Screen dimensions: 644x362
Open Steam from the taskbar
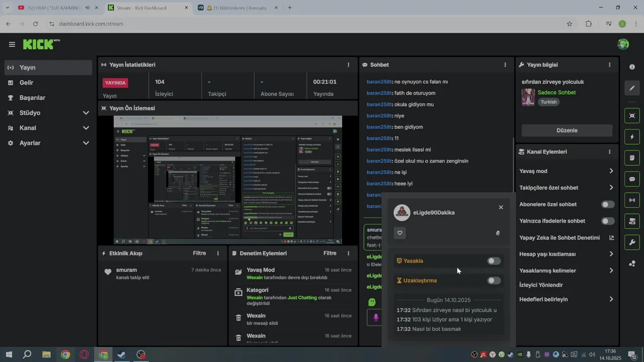click(122, 354)
